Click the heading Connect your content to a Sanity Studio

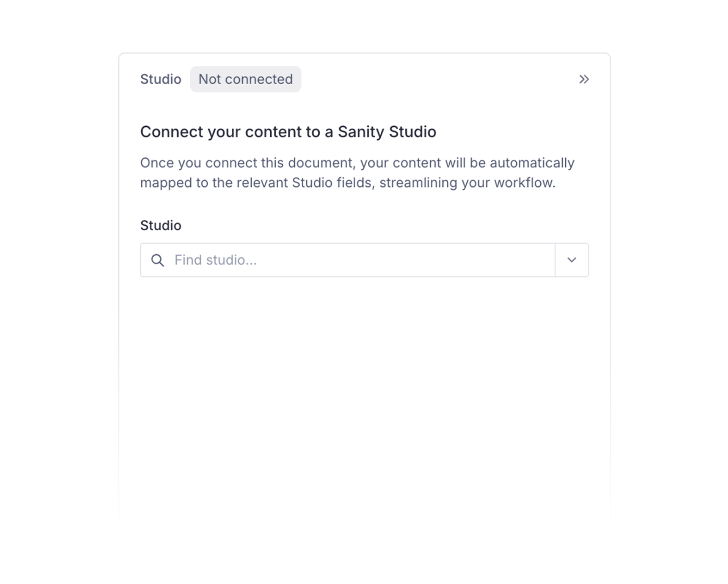click(x=288, y=132)
